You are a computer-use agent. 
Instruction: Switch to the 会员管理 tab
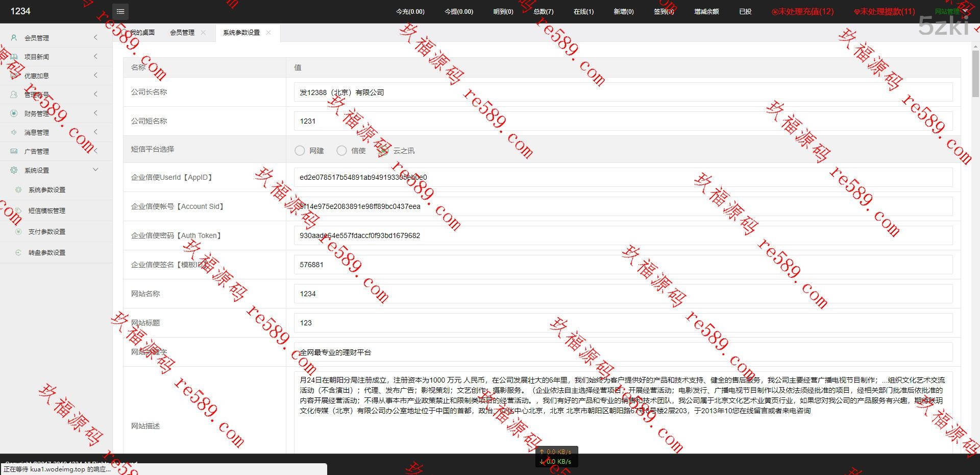[x=182, y=32]
